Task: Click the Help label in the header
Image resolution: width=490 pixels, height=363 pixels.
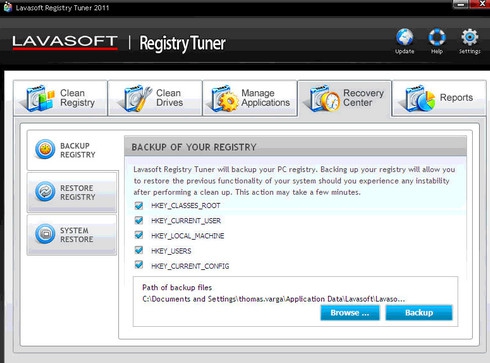Action: [437, 51]
